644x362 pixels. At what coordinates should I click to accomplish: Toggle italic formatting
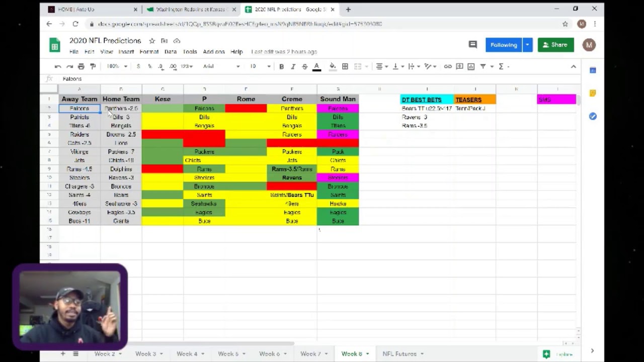tap(293, 66)
